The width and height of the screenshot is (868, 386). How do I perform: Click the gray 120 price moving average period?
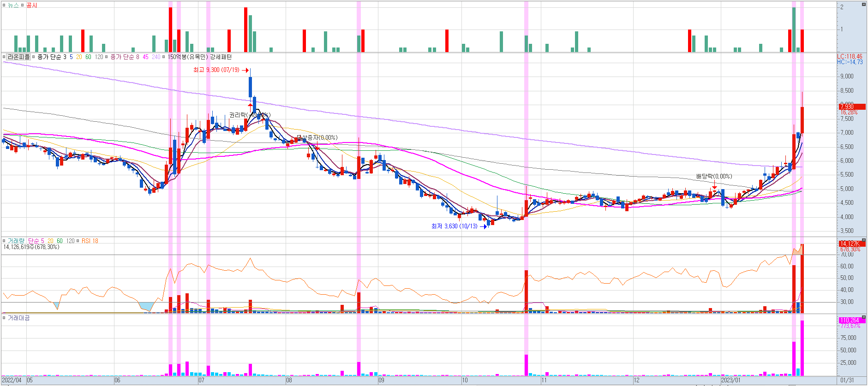click(99, 57)
